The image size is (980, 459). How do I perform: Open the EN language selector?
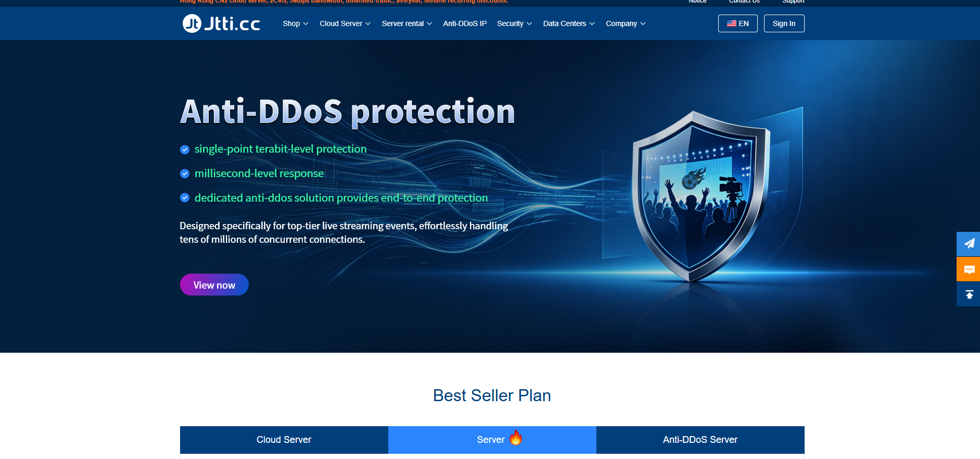point(737,23)
